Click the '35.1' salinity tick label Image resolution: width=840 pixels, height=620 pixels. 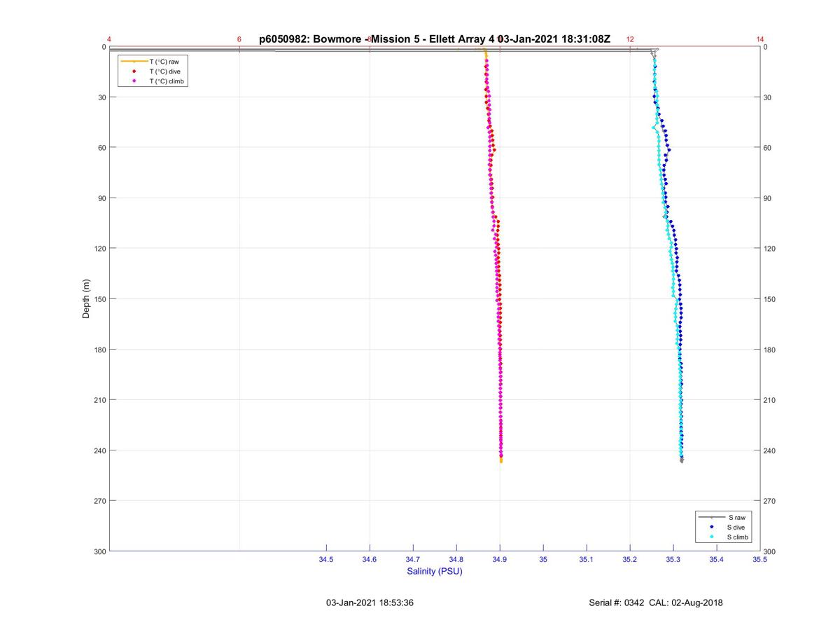pos(587,559)
